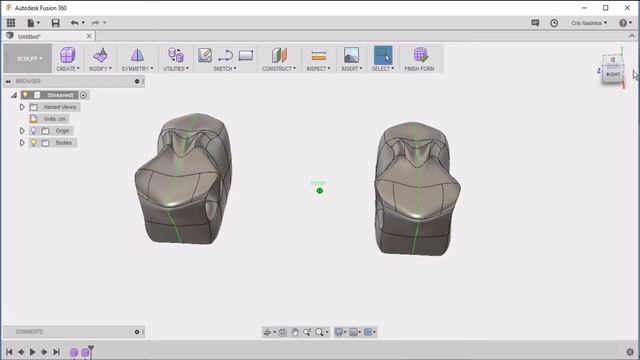Open the data panel grid icon
Image resolution: width=640 pixels, height=360 pixels.
tap(11, 23)
